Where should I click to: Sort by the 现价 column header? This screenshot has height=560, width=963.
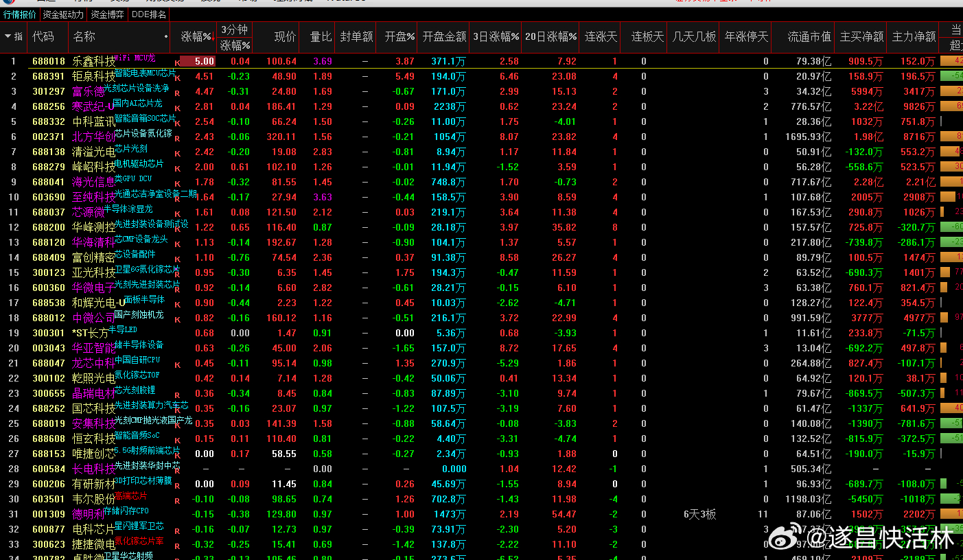(x=286, y=37)
